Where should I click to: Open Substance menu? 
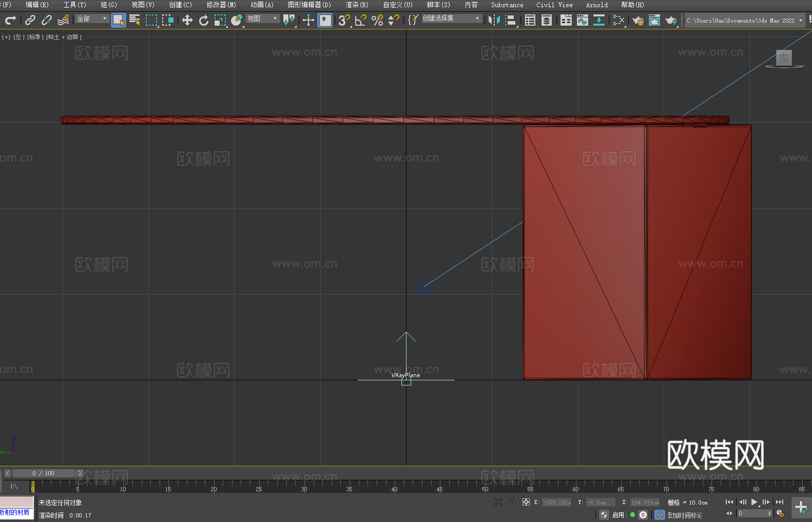pos(507,5)
